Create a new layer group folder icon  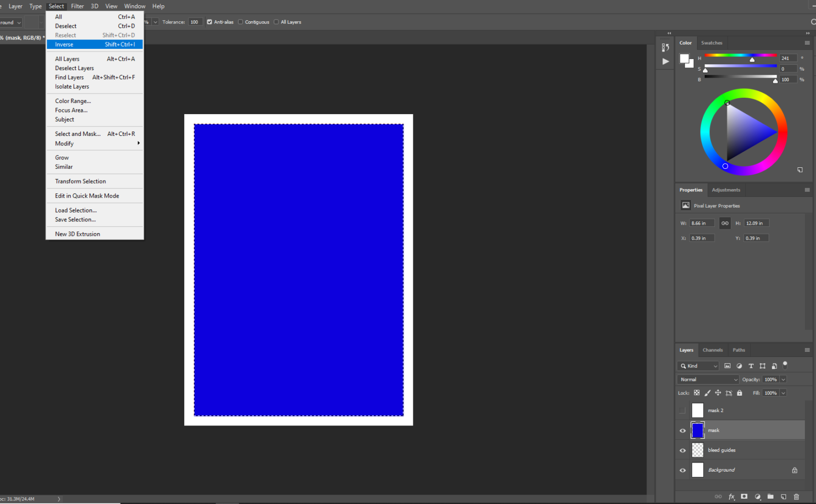pos(770,497)
